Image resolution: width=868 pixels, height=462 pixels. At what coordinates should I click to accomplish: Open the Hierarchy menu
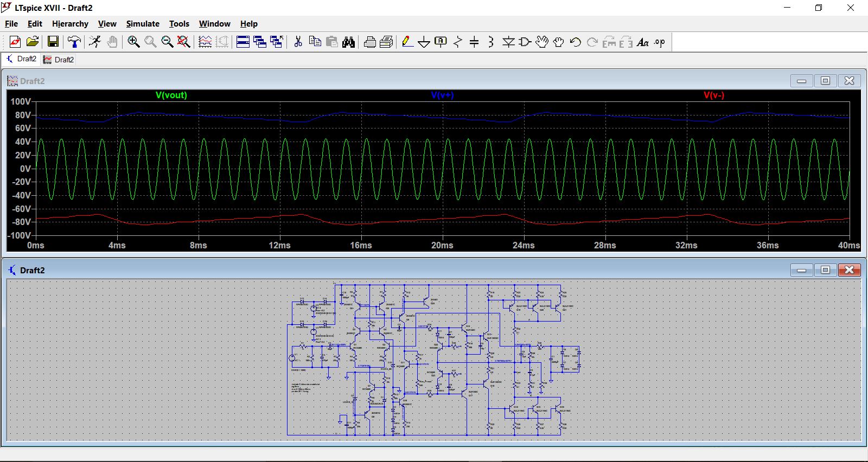70,24
